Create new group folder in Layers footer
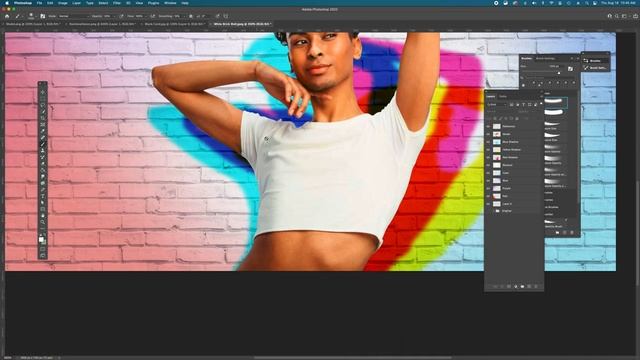 (x=522, y=287)
